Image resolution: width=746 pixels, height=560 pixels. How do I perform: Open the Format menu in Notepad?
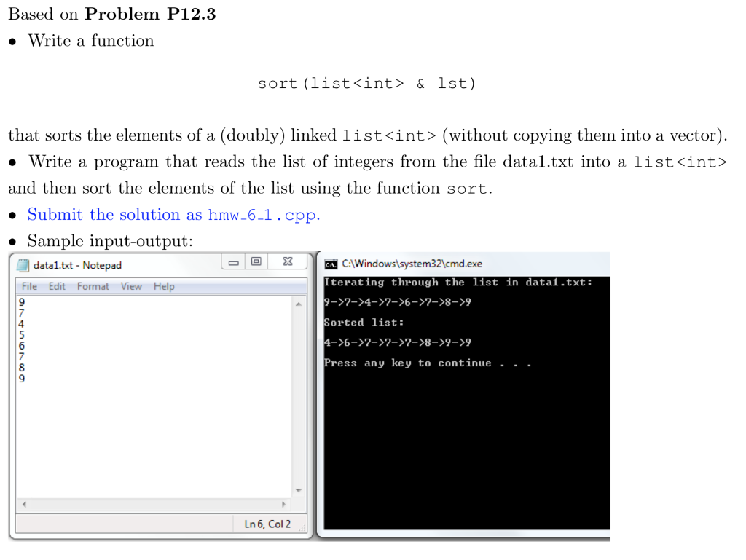point(93,286)
